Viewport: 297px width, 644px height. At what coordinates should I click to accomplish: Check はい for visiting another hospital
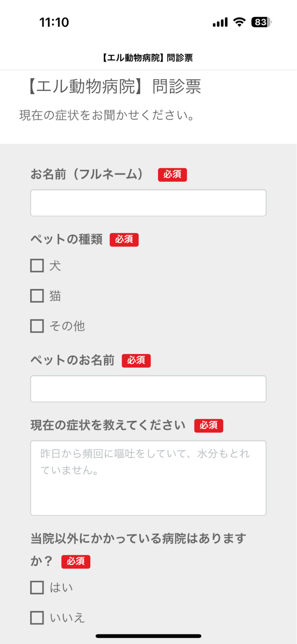(37, 587)
